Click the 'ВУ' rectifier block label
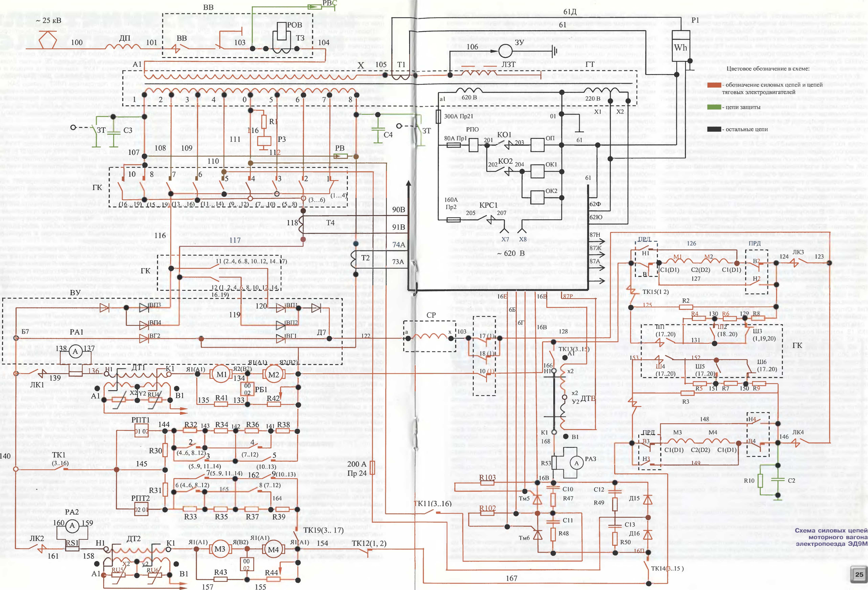Viewport: 868px width, 590px height. [75, 293]
